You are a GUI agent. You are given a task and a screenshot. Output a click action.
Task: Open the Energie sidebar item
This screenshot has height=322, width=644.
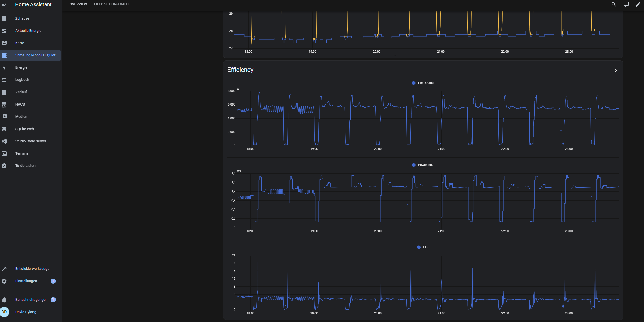click(x=21, y=67)
